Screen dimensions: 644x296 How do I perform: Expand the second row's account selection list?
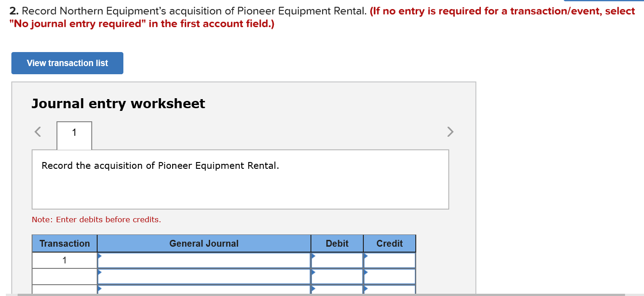99,273
